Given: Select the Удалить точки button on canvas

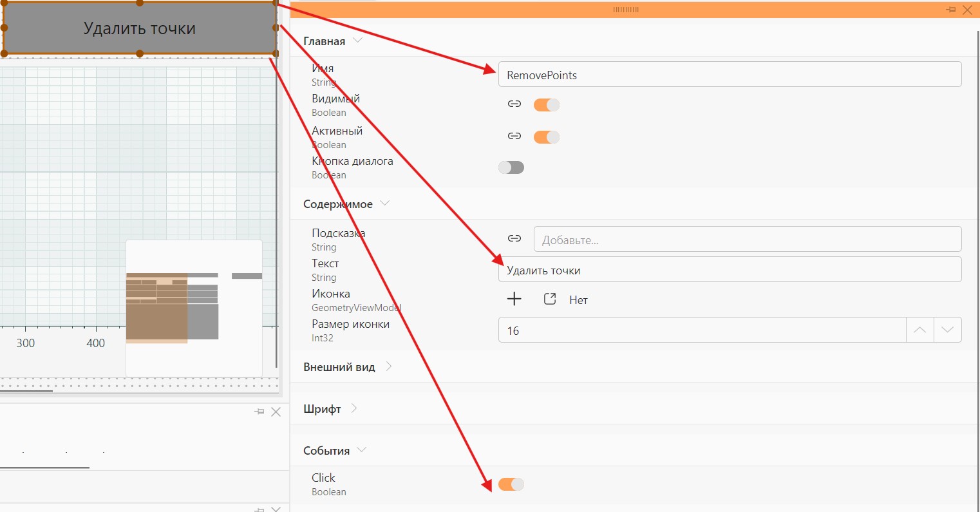Looking at the screenshot, I should tap(140, 28).
